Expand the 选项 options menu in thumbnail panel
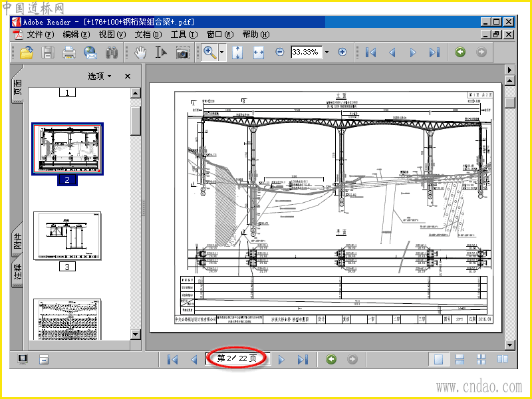 pos(100,76)
